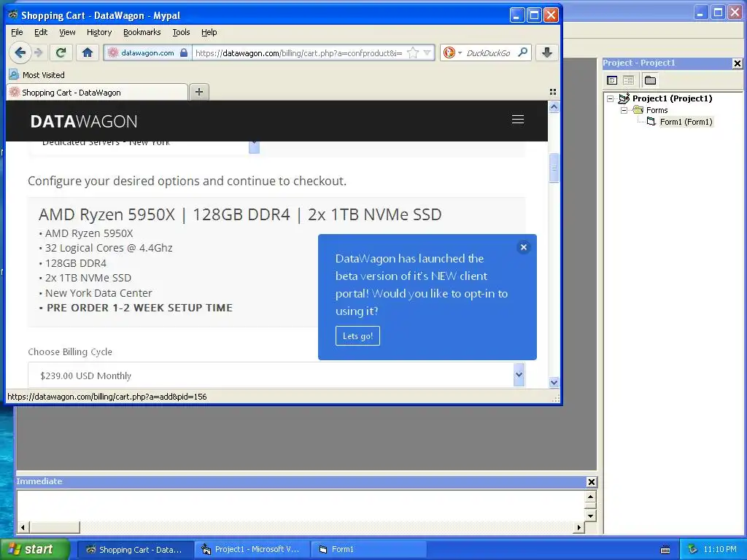
Task: Select the Shopping Cart - DataWagon tab
Action: 97,93
